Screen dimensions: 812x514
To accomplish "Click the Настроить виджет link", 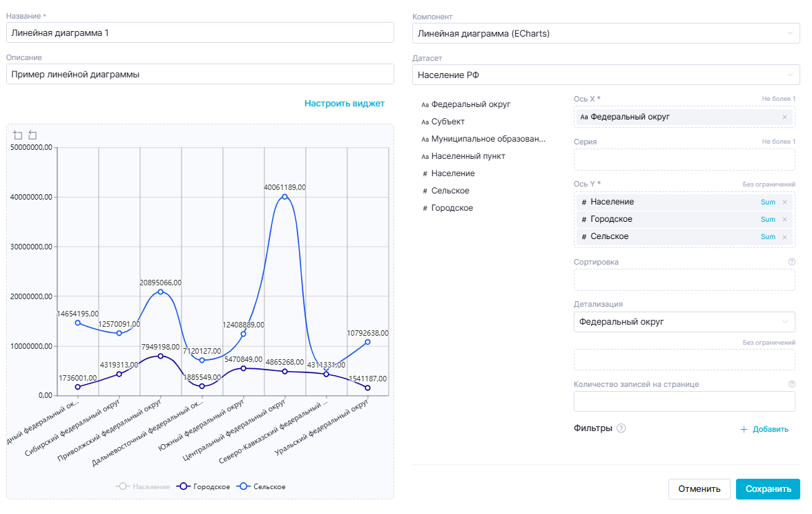I will [344, 104].
